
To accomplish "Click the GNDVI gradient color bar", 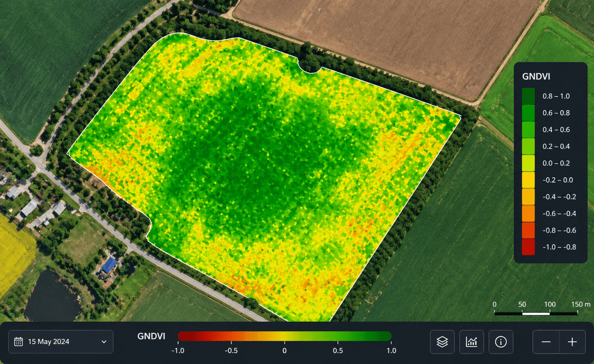I will point(284,336).
